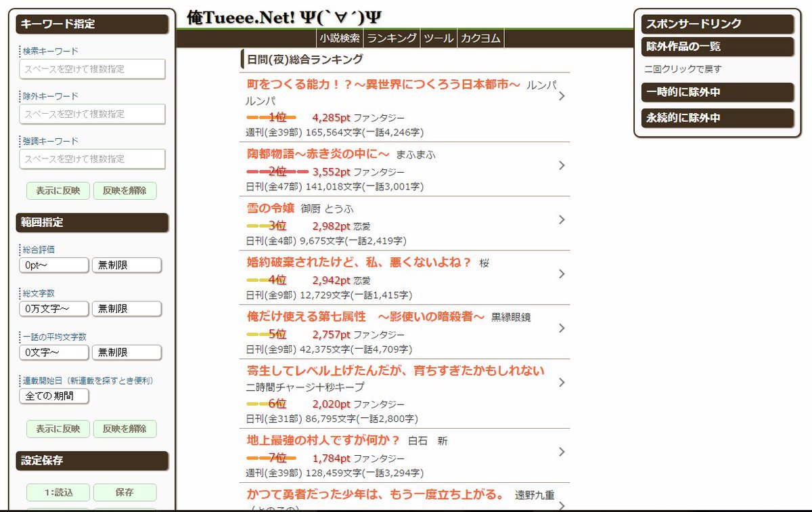This screenshot has height=512, width=812.
Task: Click chevron arrow for 俺だけ使える第七属性 entry
Action: [562, 328]
